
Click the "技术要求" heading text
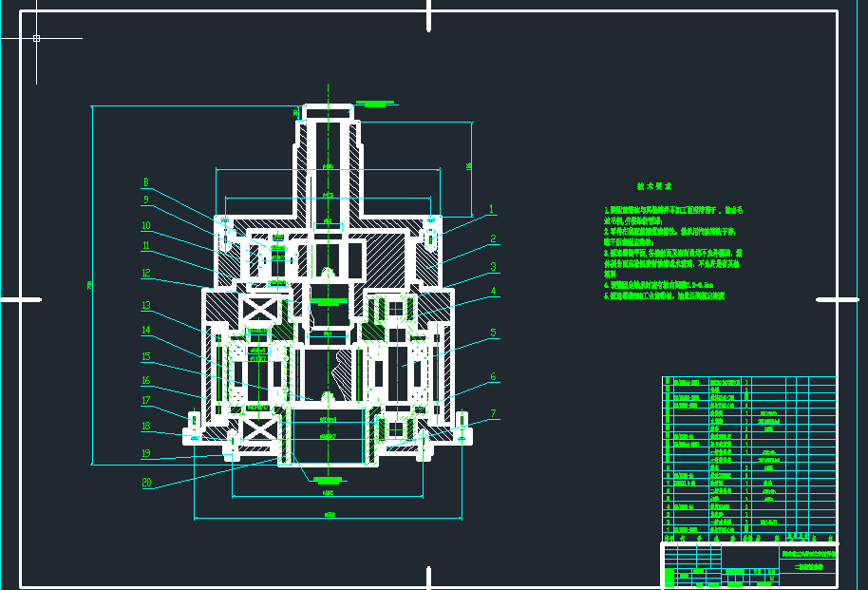coord(653,187)
